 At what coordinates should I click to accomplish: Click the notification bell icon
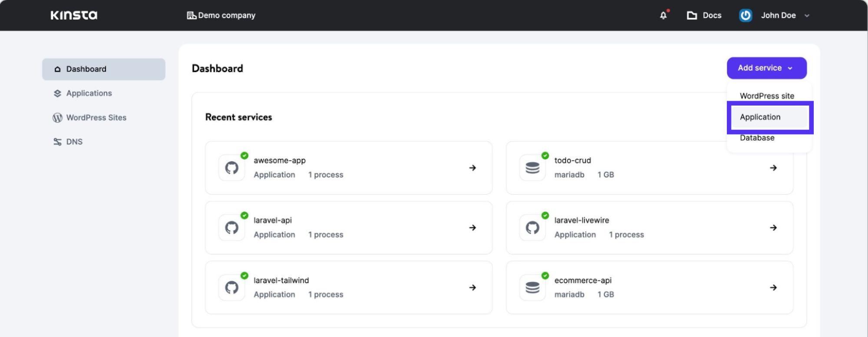(x=663, y=16)
